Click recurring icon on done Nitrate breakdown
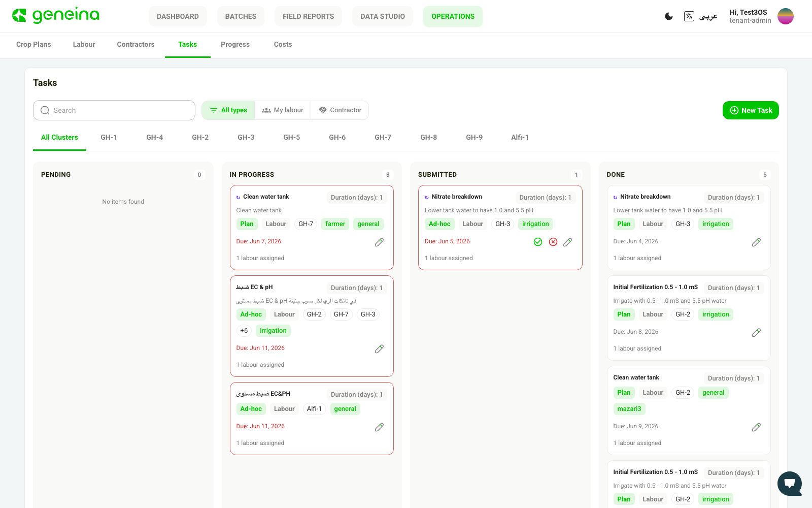 click(615, 197)
